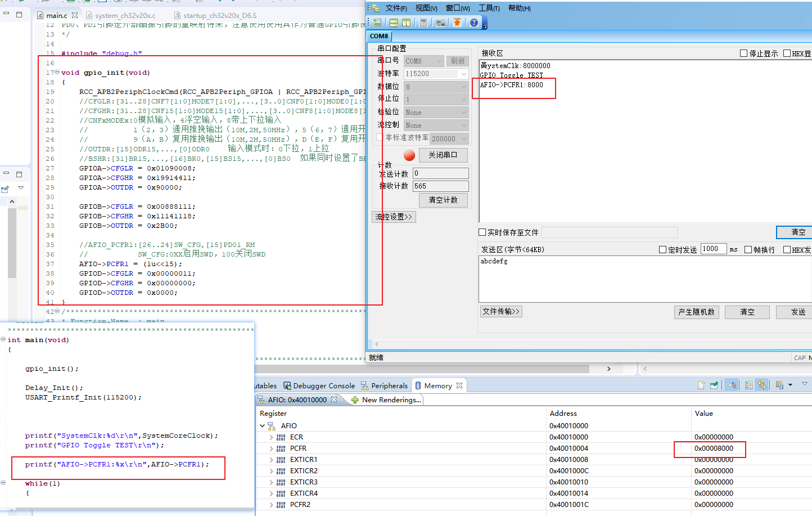Close the Memory tab with its X
The image size is (812, 516).
(459, 385)
